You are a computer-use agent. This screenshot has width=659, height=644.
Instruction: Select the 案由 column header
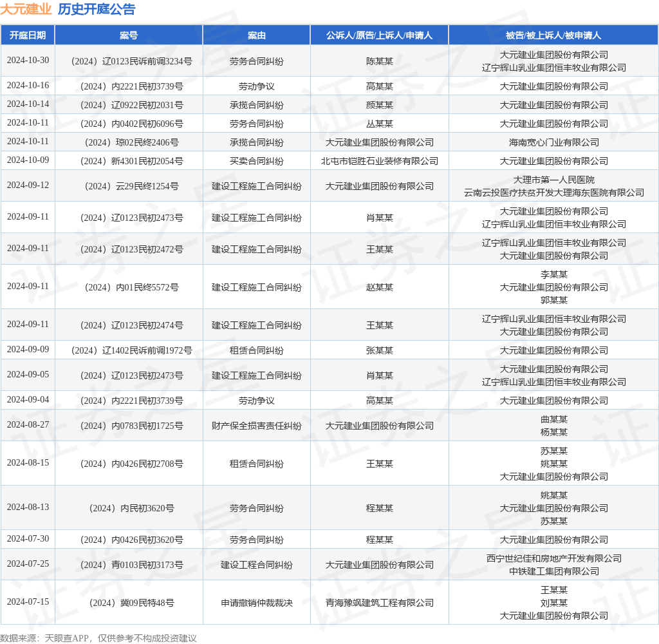coord(256,35)
